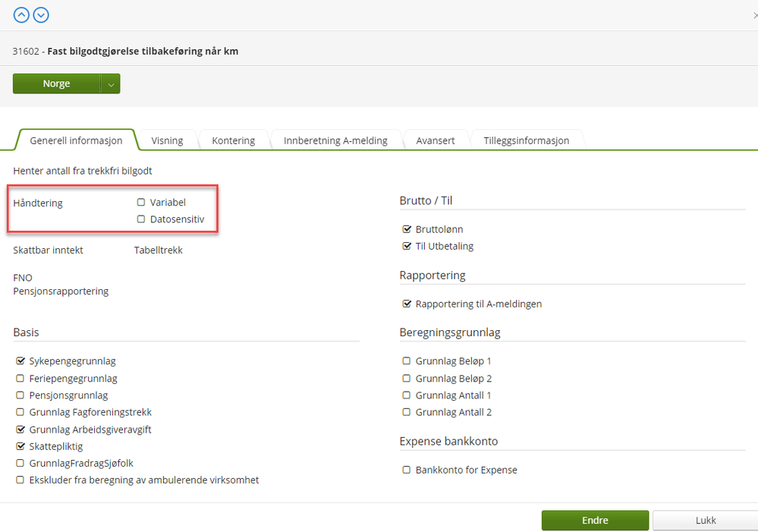758x532 pixels.
Task: Tick the Bankkonto for Expense checkbox
Action: coord(407,470)
